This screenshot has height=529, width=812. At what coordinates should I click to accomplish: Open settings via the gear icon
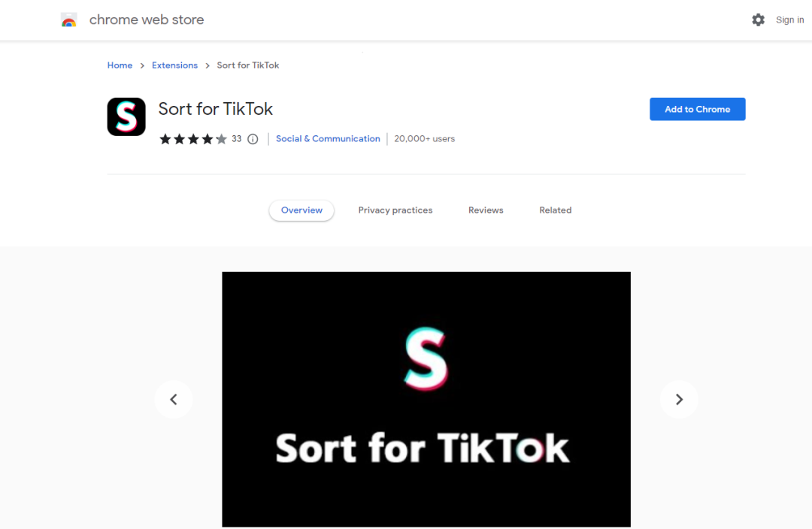[758, 20]
